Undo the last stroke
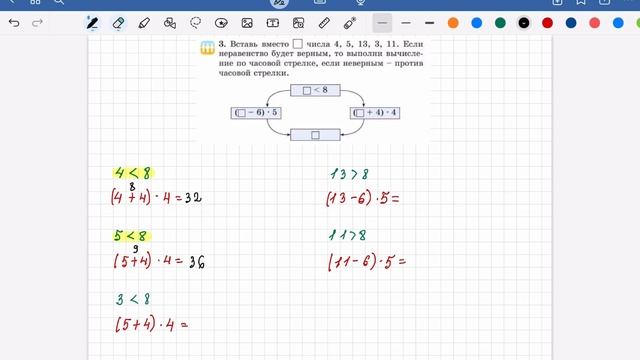The image size is (640, 360). pyautogui.click(x=14, y=23)
